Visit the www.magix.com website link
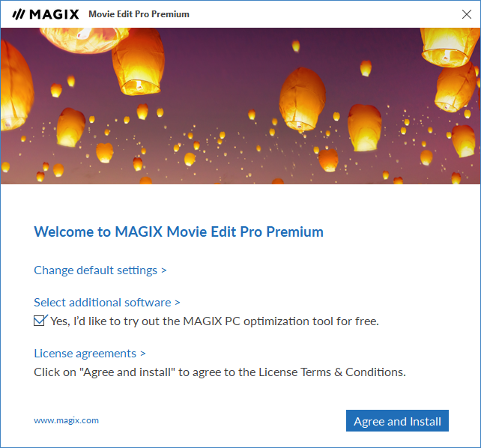The image size is (481, 448). pos(66,420)
